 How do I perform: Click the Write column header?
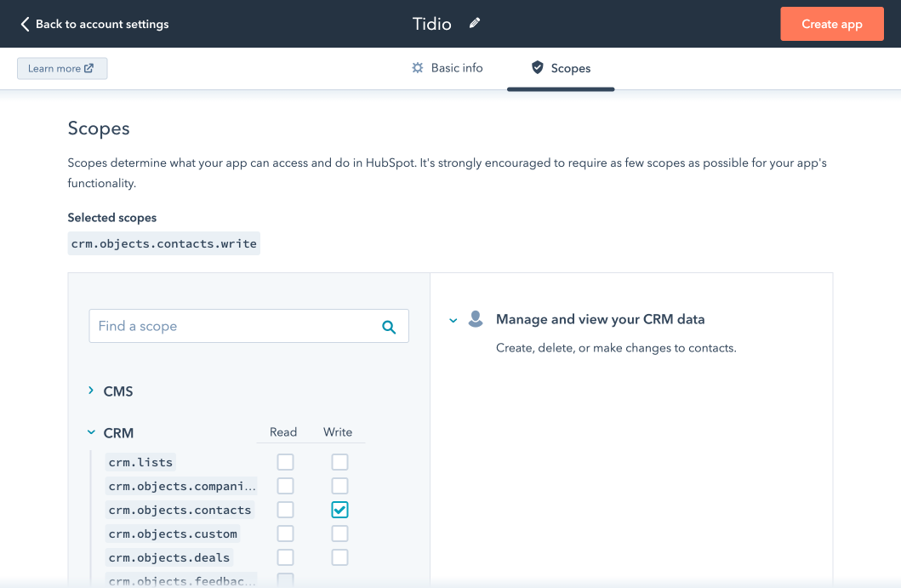[338, 432]
